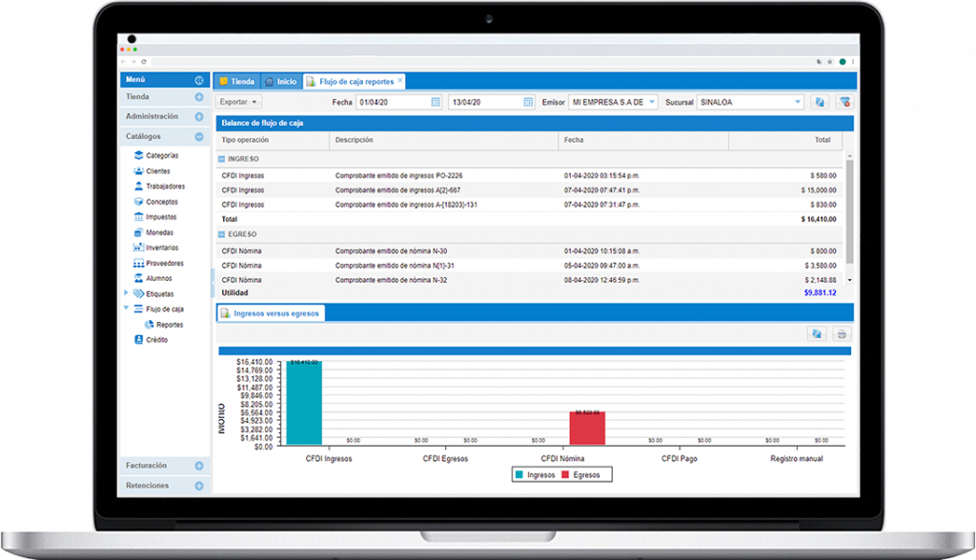
Task: Open the Crédito section
Action: click(156, 340)
